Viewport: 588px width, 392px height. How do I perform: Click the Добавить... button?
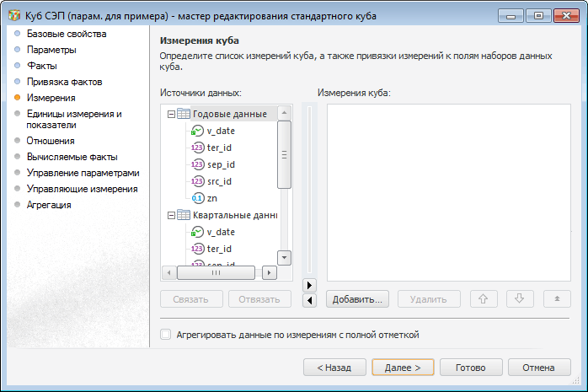point(357,298)
